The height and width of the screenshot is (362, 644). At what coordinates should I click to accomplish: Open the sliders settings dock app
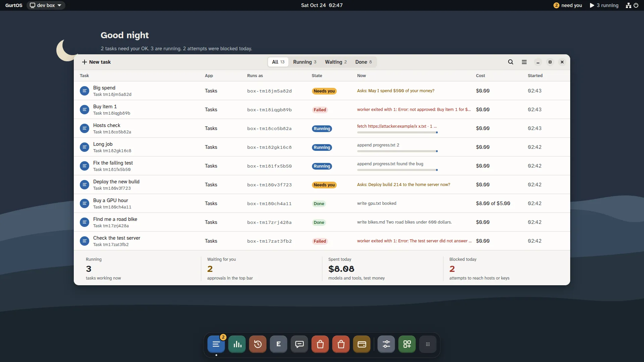(x=386, y=344)
